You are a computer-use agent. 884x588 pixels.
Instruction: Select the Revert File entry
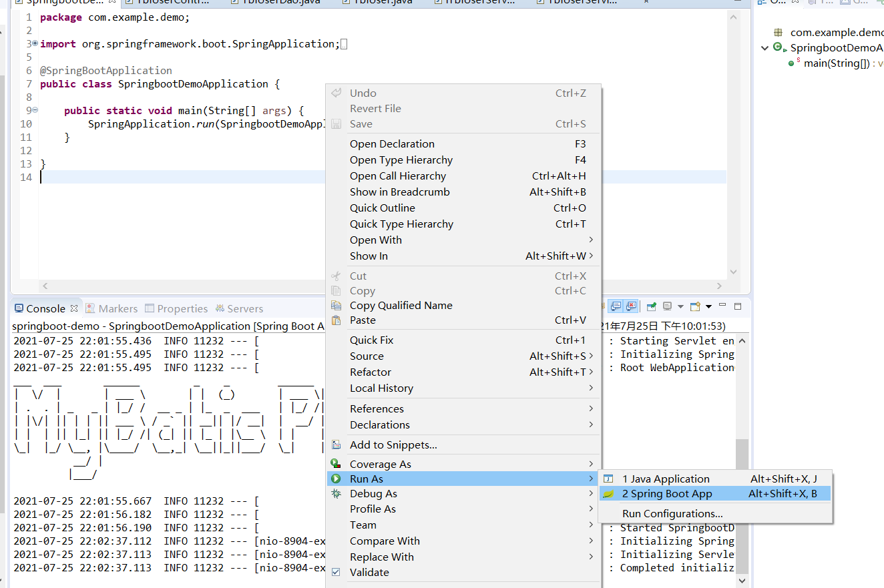click(x=463, y=109)
